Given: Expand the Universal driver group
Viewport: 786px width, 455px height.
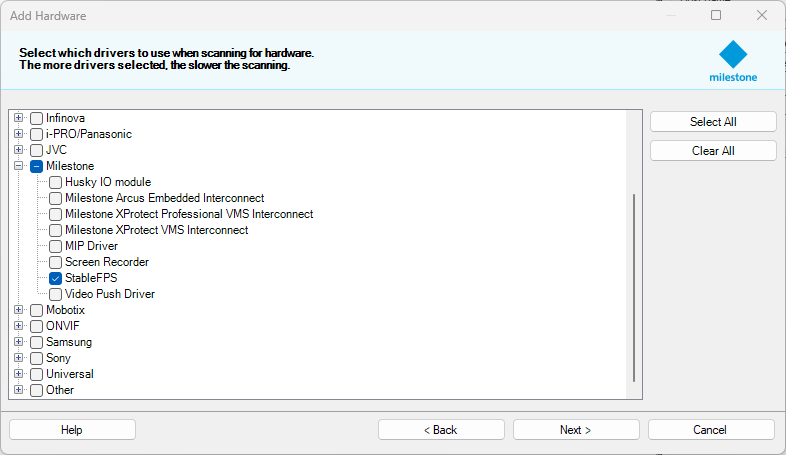Looking at the screenshot, I should (x=18, y=374).
